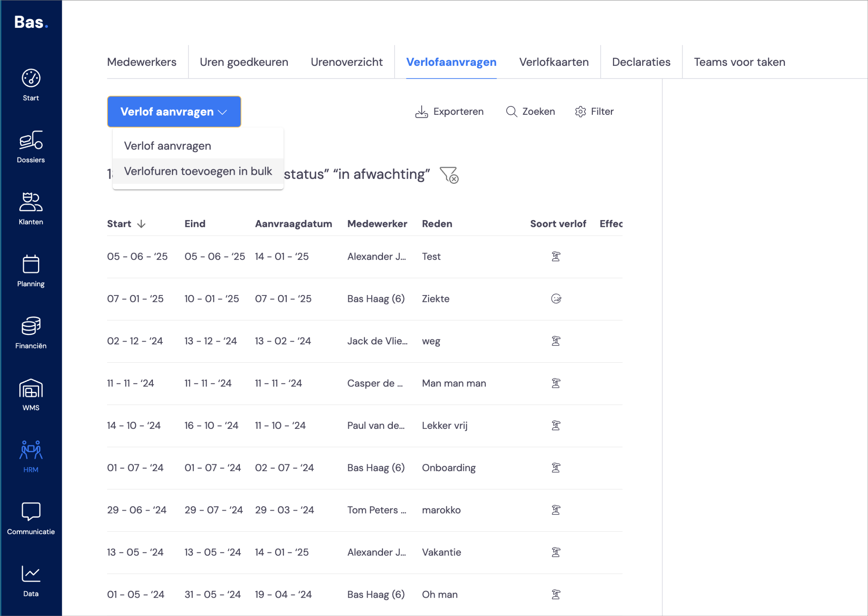Click the Exporteren download icon

point(421,112)
